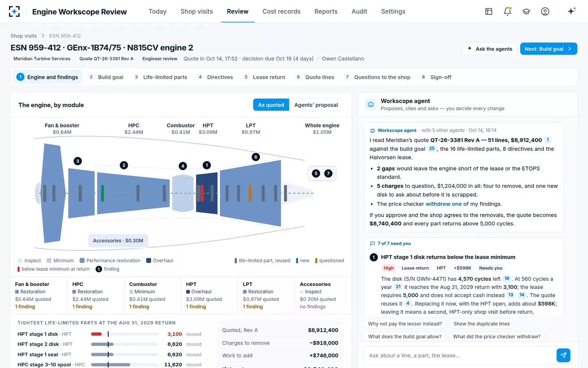The height and width of the screenshot is (368, 588).
Task: Open citation 25 next to build goal
Action: [432, 149]
